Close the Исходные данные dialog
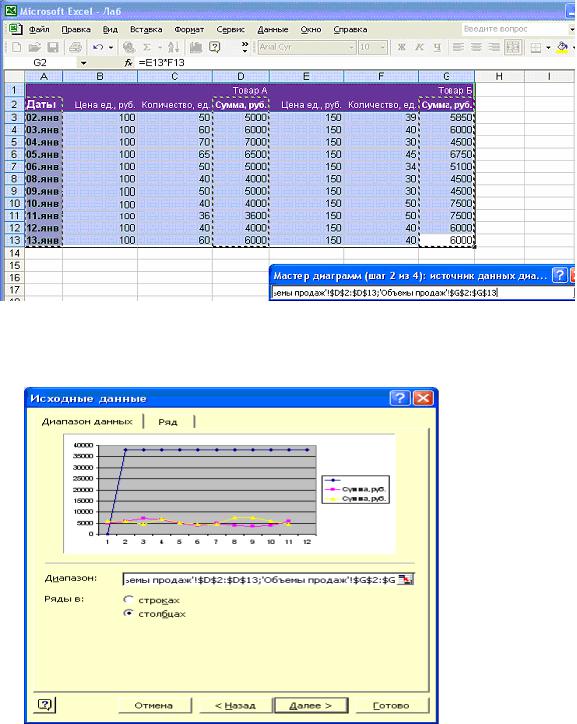 click(423, 398)
